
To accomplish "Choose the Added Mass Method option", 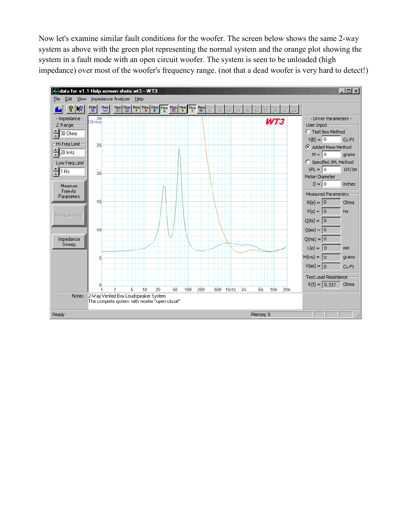I will point(308,147).
